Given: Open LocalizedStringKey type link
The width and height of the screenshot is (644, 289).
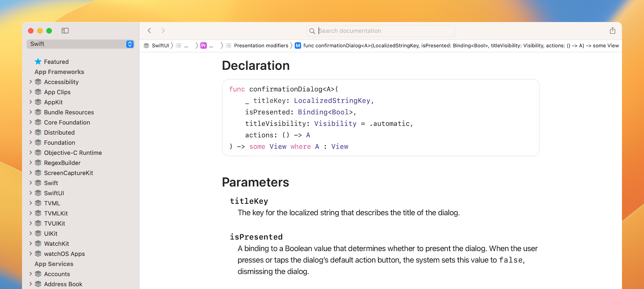Looking at the screenshot, I should point(332,101).
